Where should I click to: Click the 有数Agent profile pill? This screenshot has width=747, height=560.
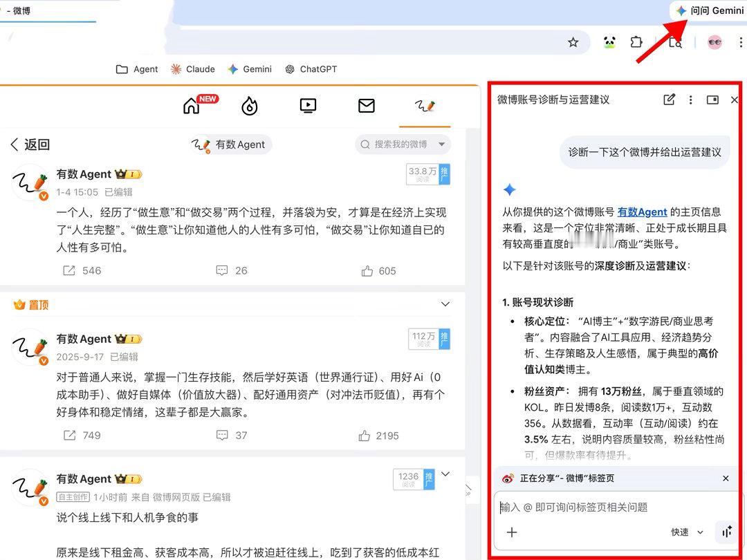point(231,144)
